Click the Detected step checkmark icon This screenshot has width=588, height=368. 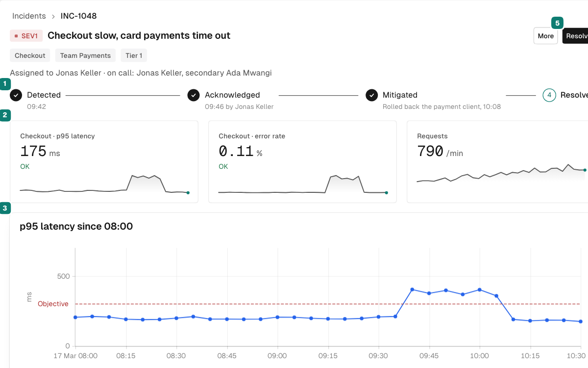(16, 95)
